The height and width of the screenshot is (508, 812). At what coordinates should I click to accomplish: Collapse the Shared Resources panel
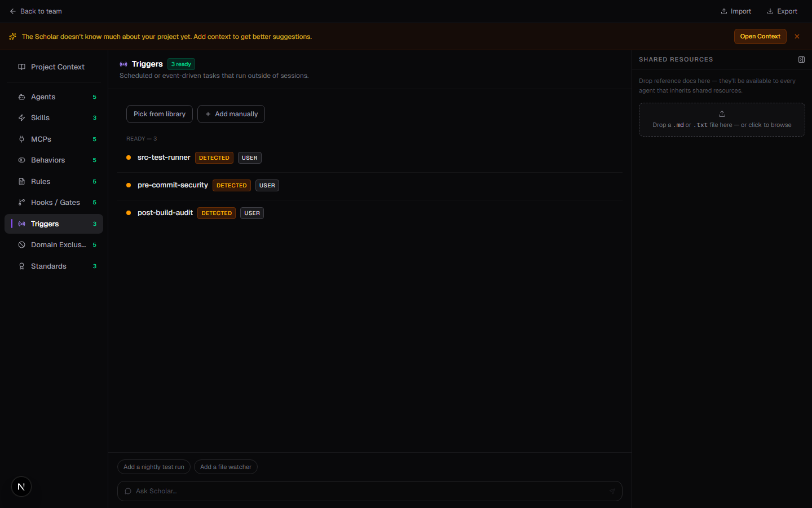801,59
